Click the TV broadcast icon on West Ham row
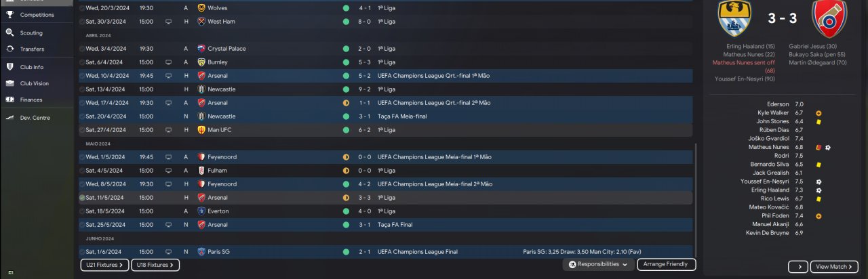Image resolution: width=868 pixels, height=279 pixels. coord(169,22)
